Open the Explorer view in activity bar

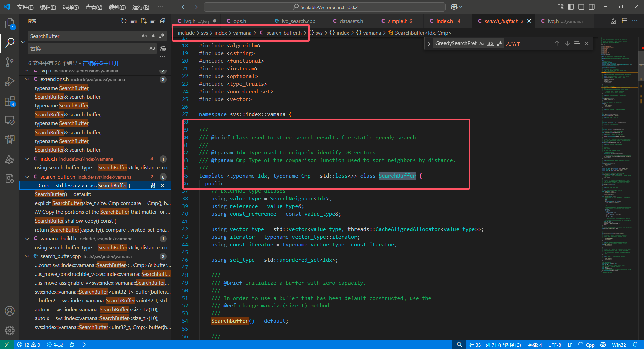(10, 24)
